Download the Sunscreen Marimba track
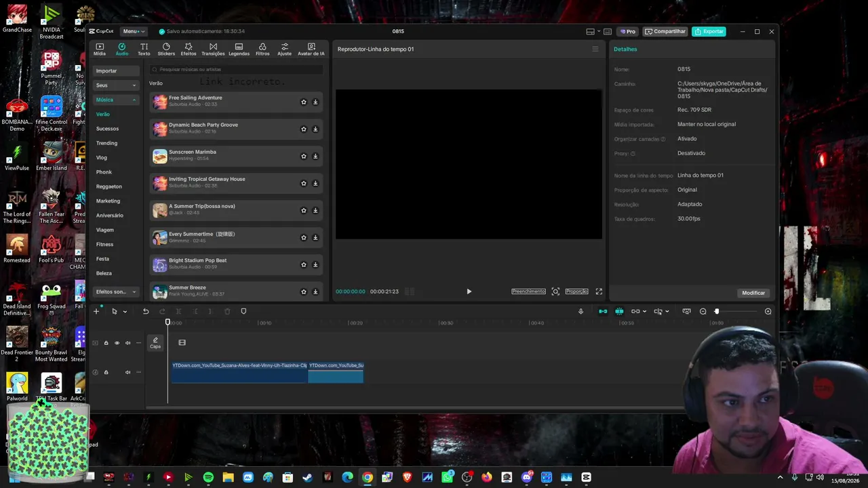 (x=315, y=157)
